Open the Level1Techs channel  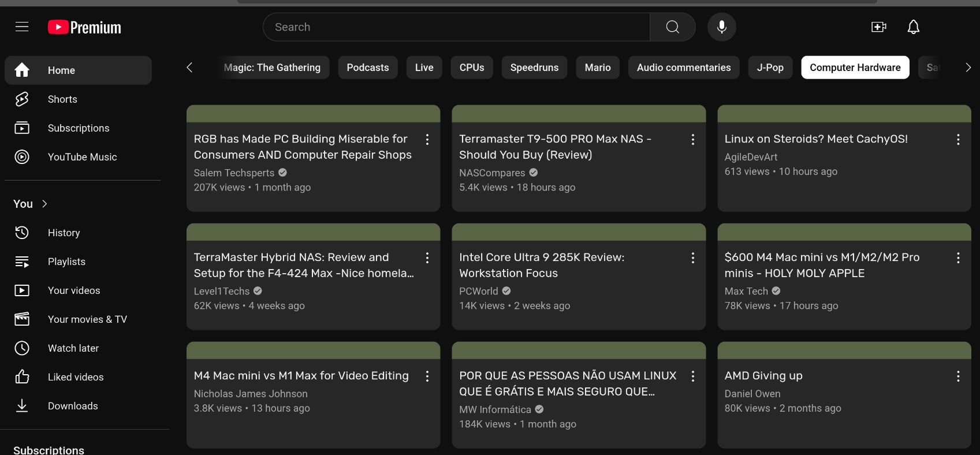(222, 291)
